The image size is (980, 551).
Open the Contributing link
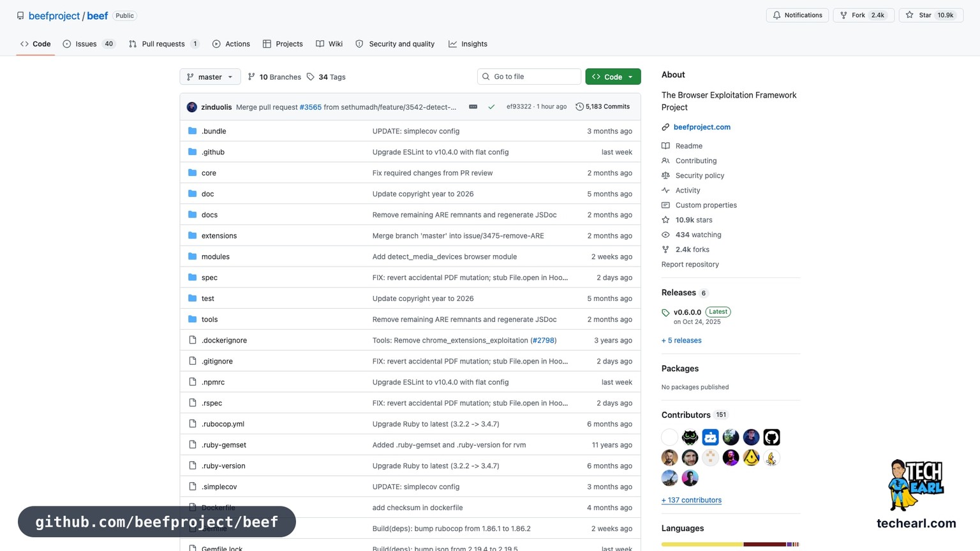coord(696,161)
